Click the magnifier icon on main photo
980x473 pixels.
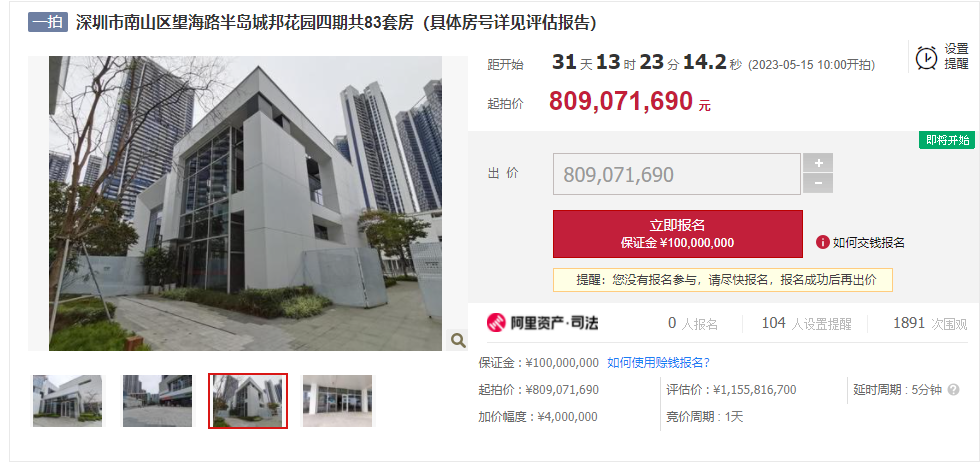pos(458,340)
